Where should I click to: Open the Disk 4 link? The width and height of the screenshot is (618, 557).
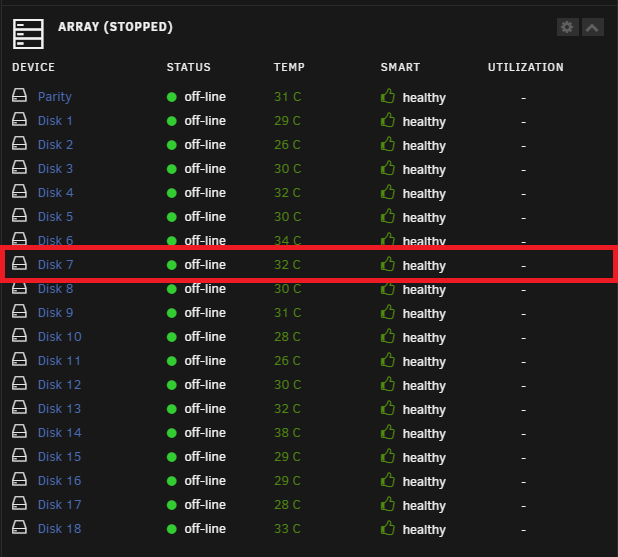click(56, 193)
